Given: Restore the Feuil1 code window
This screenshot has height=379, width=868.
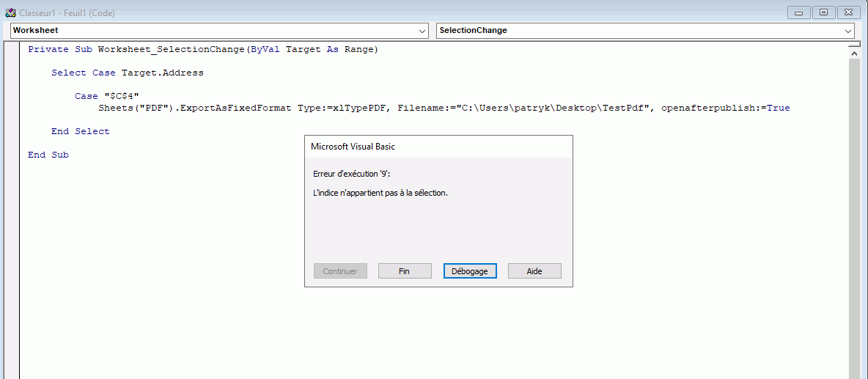Looking at the screenshot, I should click(x=825, y=12).
